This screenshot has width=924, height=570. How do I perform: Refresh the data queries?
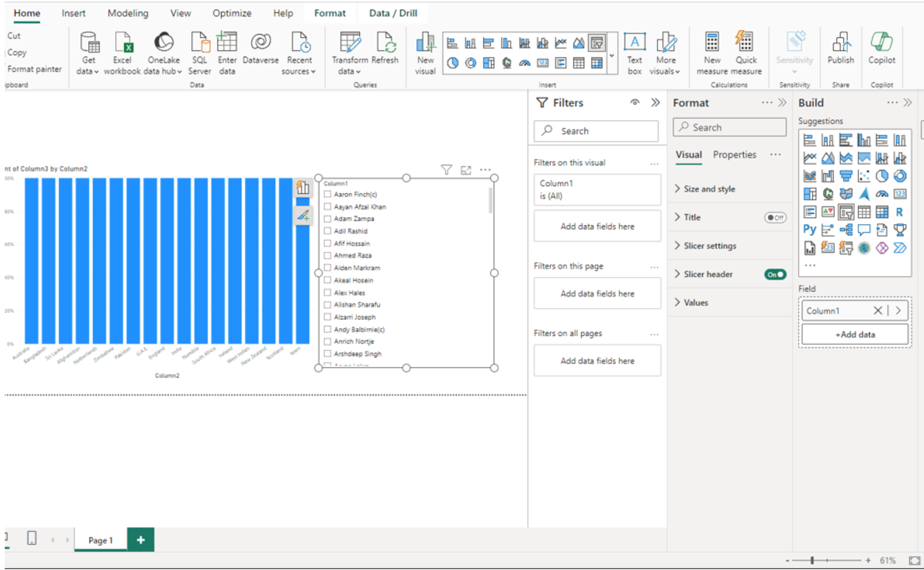click(385, 48)
